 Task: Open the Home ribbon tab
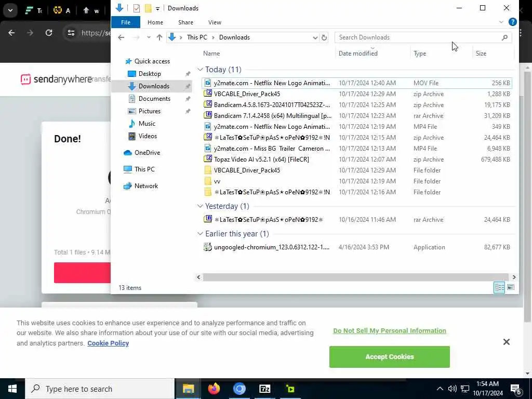tap(155, 22)
